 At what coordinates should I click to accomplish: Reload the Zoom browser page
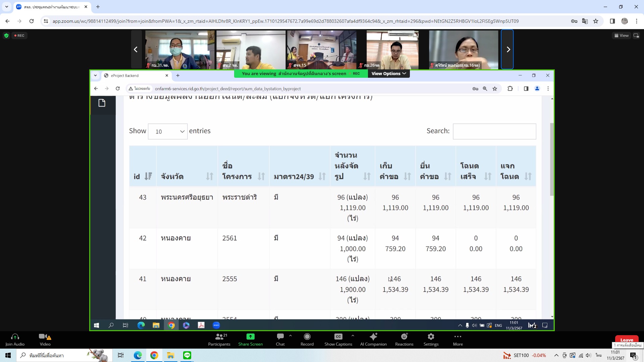[x=32, y=21]
